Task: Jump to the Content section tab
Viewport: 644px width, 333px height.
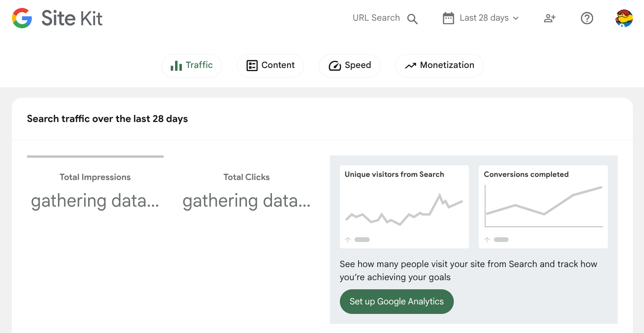Action: 270,66
